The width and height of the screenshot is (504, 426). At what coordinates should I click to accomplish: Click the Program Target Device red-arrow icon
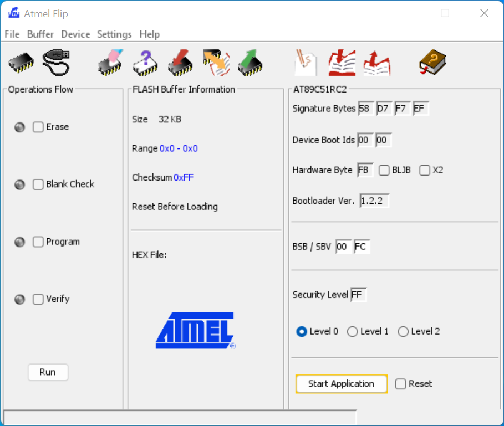tap(180, 62)
